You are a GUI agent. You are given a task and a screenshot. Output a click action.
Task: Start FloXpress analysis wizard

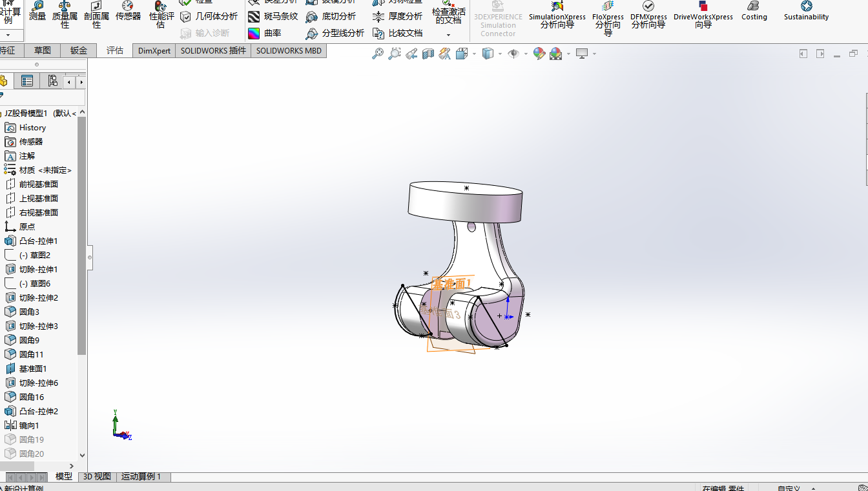[x=608, y=18]
